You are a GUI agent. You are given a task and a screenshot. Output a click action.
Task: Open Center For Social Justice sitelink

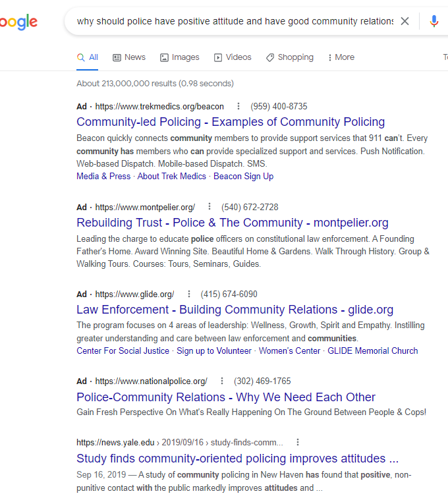[123, 350]
